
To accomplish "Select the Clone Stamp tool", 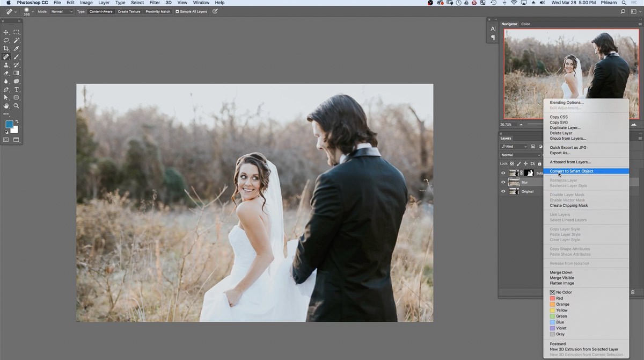I will [x=6, y=65].
